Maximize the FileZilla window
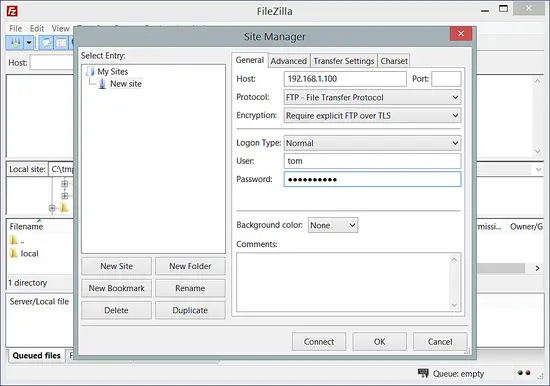550x386 pixels. 503,8
